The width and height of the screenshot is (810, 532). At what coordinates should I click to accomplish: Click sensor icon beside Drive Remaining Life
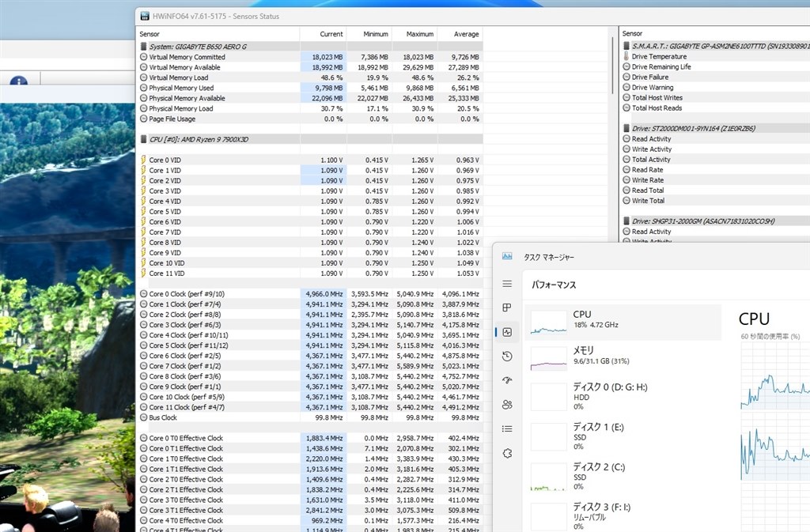[x=626, y=66]
